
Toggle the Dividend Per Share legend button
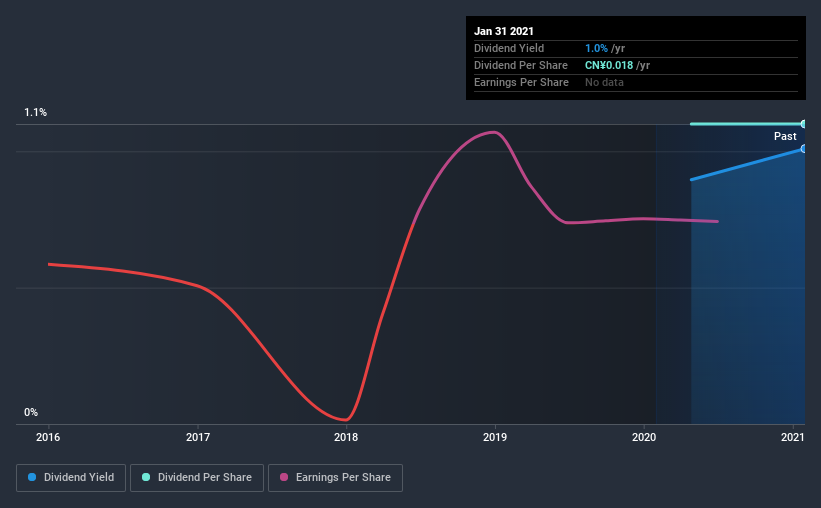pos(197,478)
